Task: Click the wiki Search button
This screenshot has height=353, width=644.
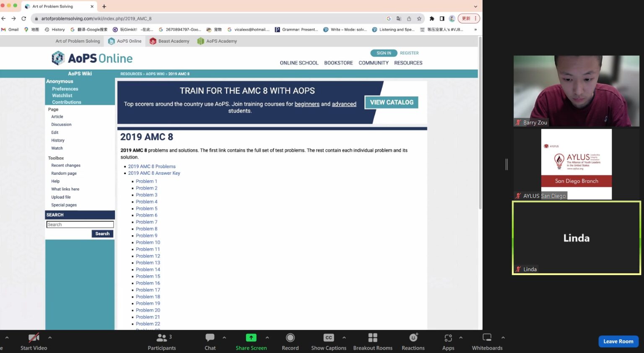Action: pyautogui.click(x=102, y=234)
